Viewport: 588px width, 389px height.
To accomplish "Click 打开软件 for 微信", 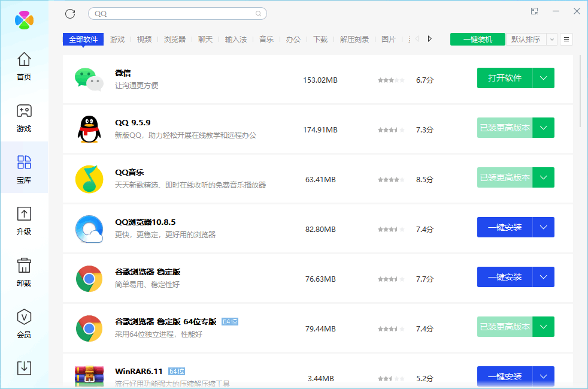I will 505,78.
